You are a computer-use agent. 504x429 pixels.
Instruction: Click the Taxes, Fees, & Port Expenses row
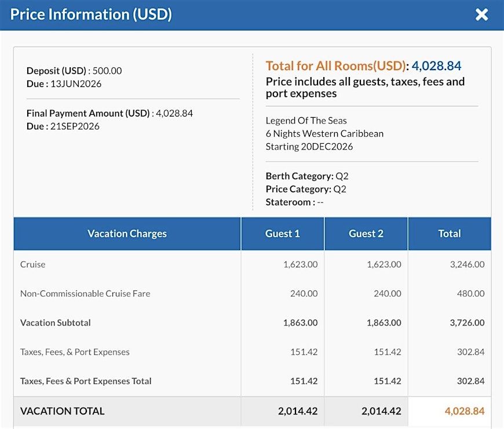[x=253, y=352]
